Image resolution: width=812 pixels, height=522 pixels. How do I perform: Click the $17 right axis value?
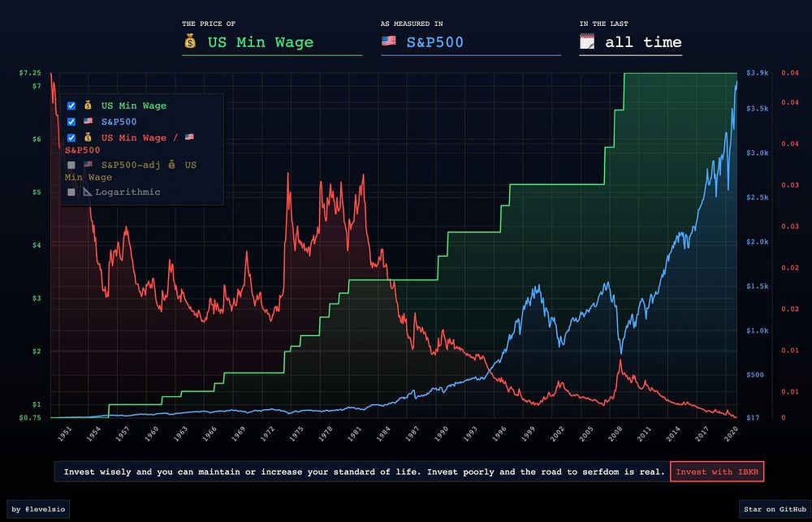click(x=753, y=418)
